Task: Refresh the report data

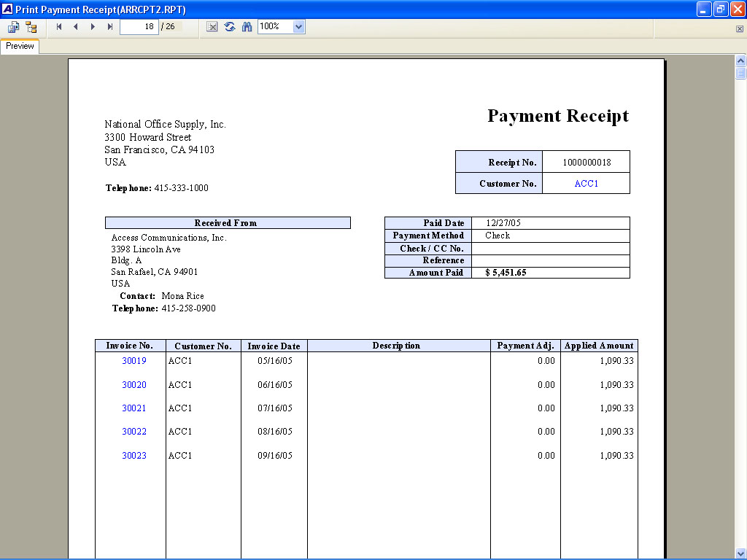Action: coord(230,27)
